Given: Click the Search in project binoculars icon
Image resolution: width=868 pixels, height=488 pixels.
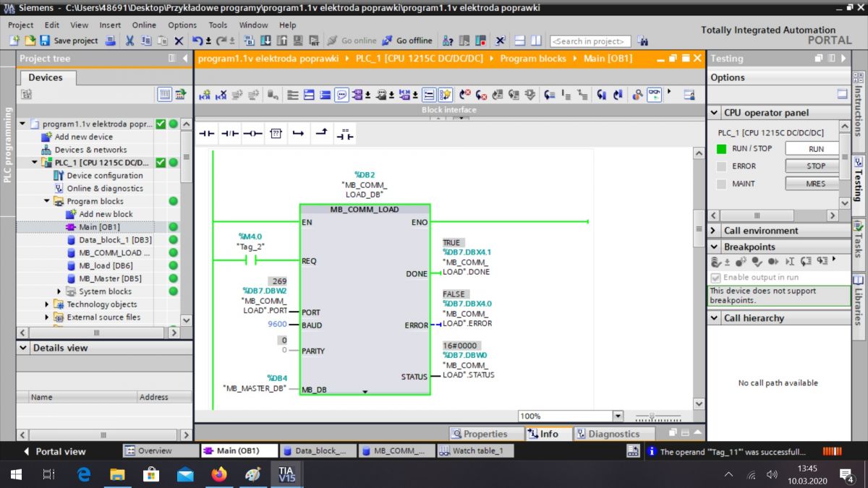Looking at the screenshot, I should pyautogui.click(x=643, y=41).
